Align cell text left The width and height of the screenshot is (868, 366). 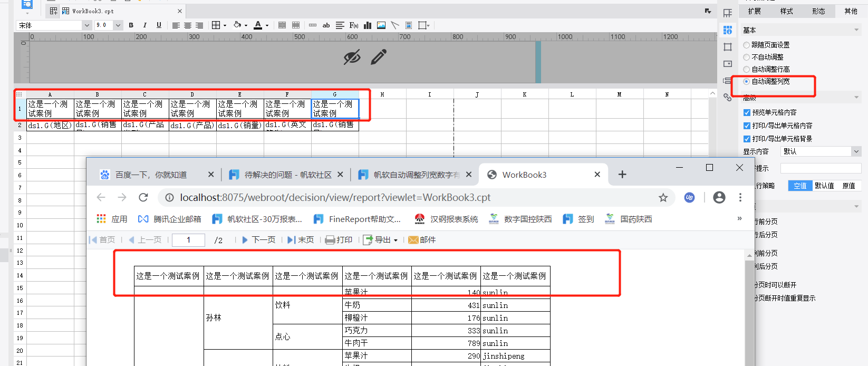(x=176, y=25)
